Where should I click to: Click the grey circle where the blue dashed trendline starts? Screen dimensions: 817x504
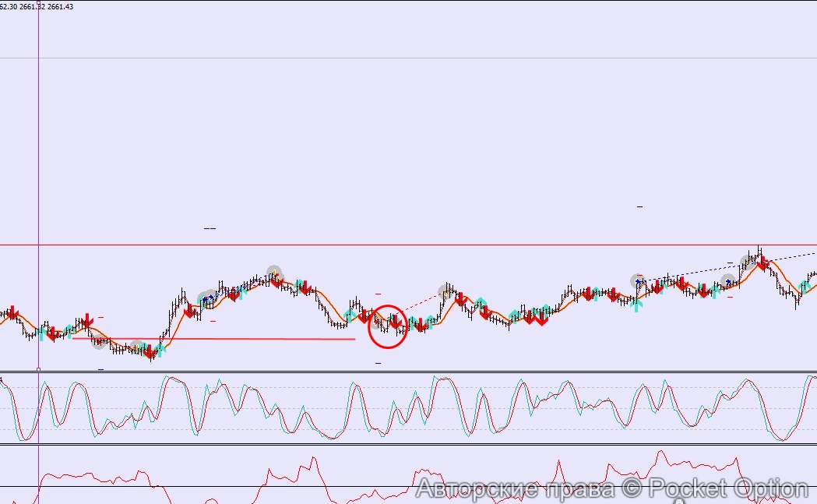click(x=638, y=281)
